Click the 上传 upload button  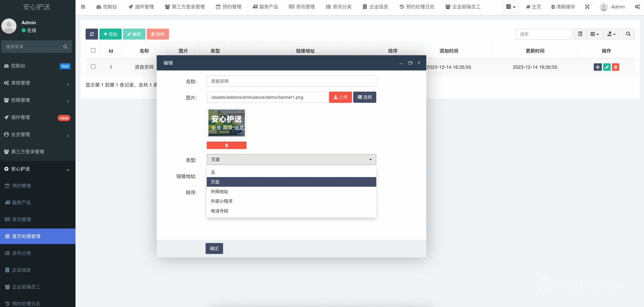pyautogui.click(x=340, y=97)
